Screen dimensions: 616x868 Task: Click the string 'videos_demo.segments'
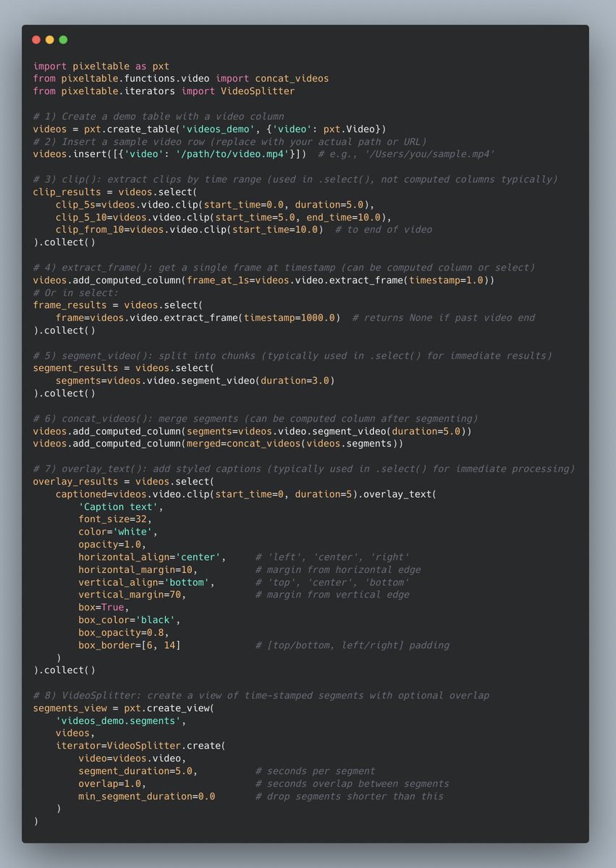click(x=118, y=720)
